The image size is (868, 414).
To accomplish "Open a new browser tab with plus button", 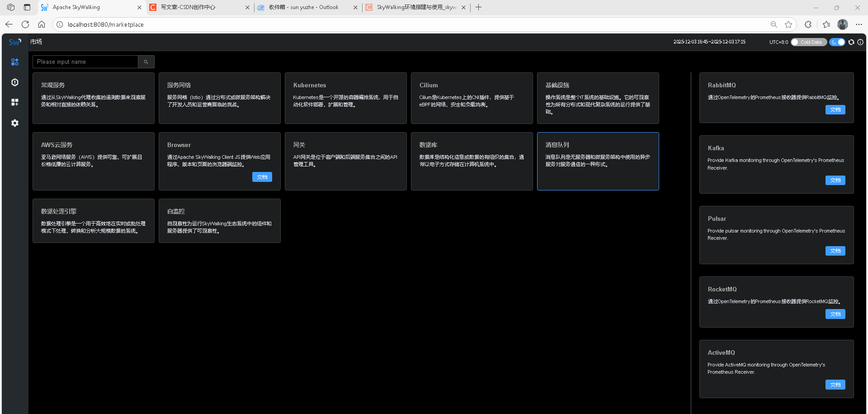I will click(x=478, y=7).
